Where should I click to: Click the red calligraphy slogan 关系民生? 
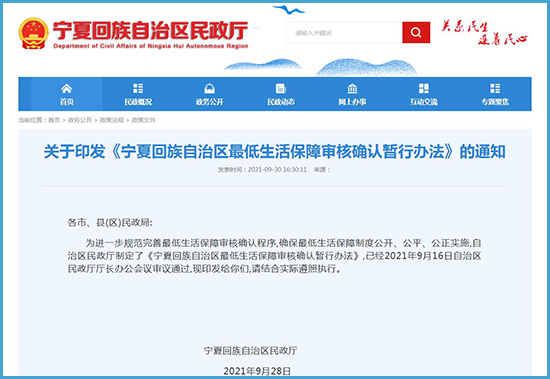coord(464,26)
